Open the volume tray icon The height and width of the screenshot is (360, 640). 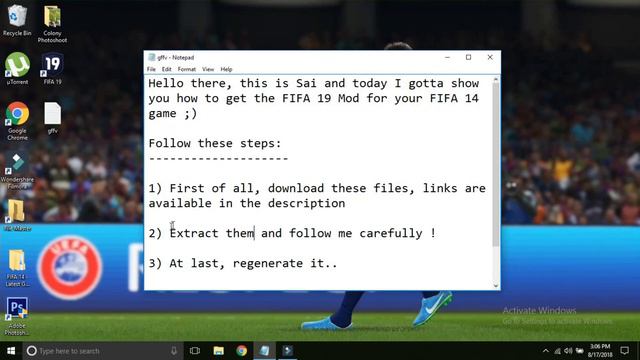coord(568,351)
